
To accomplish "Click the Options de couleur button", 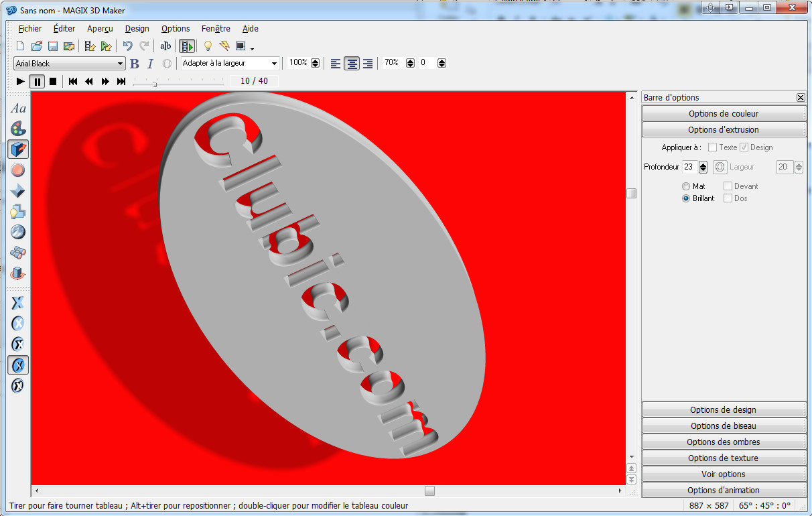I will pyautogui.click(x=724, y=114).
